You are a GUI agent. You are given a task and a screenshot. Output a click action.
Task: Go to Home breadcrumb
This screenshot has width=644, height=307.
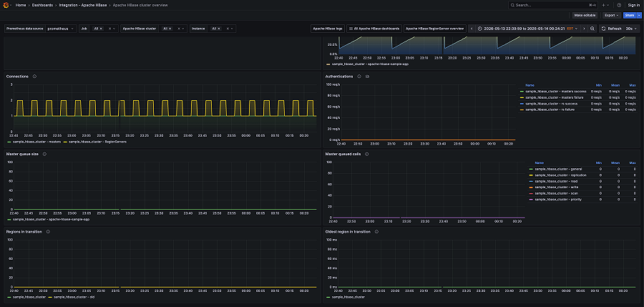pos(21,5)
